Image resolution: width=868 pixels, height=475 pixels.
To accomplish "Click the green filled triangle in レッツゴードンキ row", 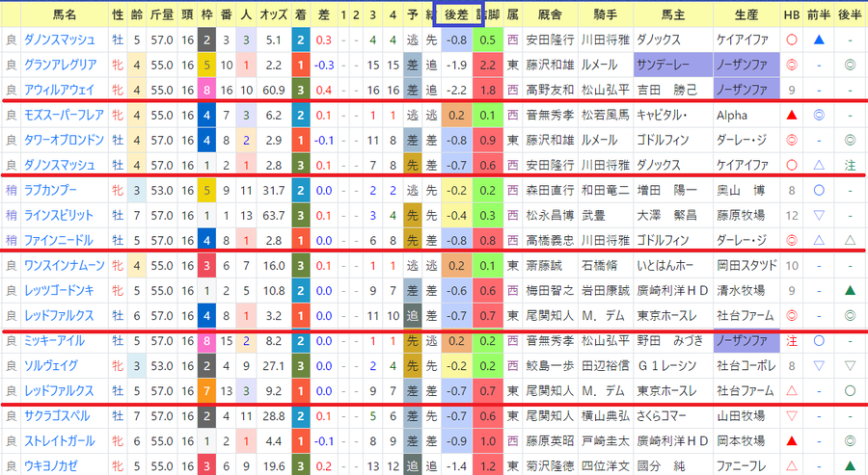I will pyautogui.click(x=851, y=290).
